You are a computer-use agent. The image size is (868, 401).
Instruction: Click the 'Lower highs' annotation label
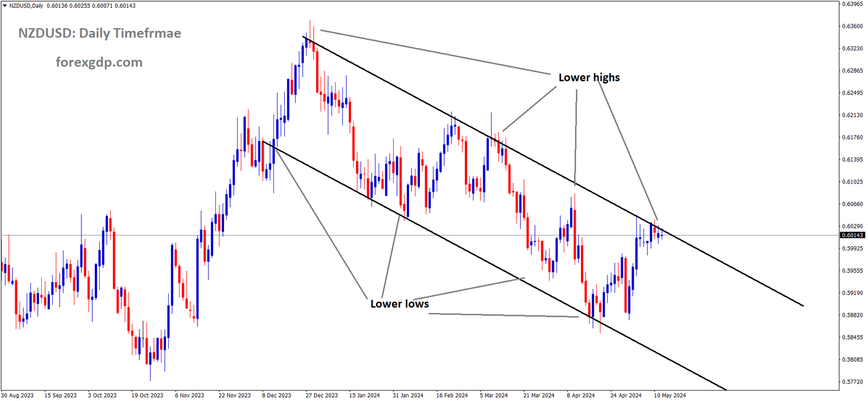tap(589, 78)
